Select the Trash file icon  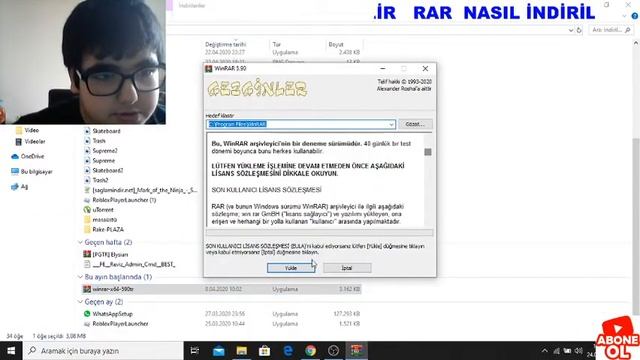87,141
